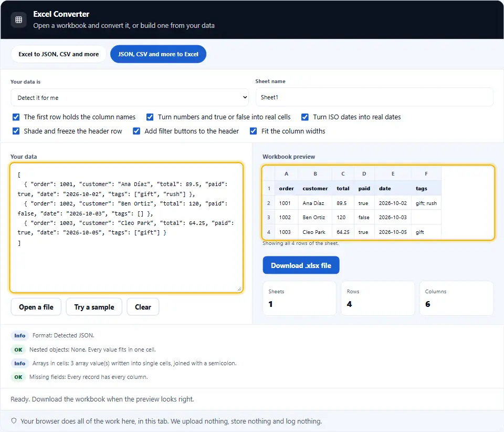This screenshot has height=432, width=504.
Task: Click the 'Format: Detected JSON.' info message
Action: pos(64,335)
